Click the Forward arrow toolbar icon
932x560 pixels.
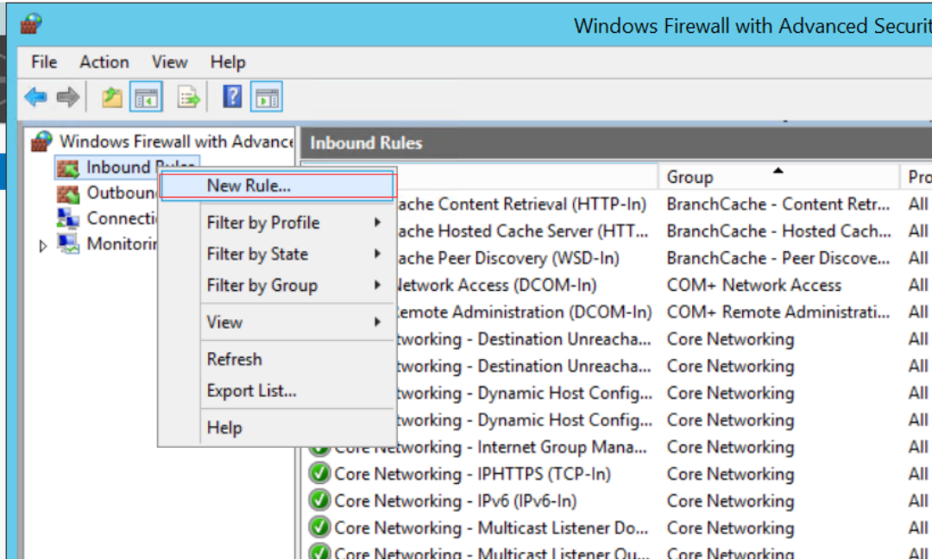[68, 97]
